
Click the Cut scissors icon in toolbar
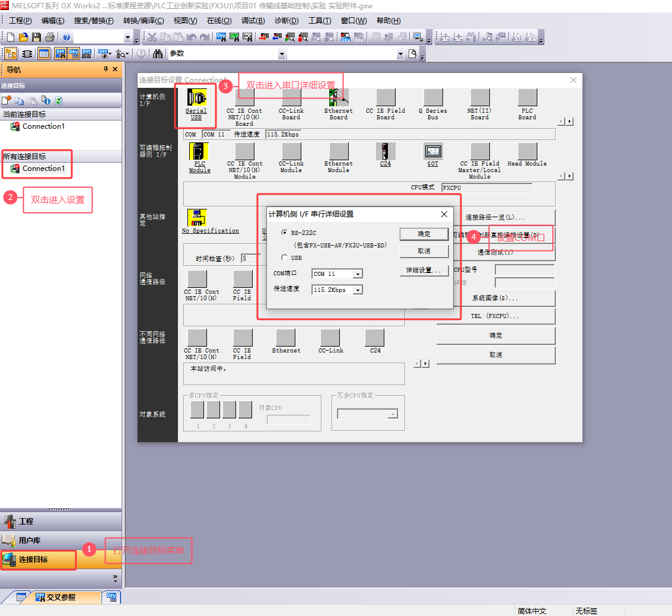152,37
